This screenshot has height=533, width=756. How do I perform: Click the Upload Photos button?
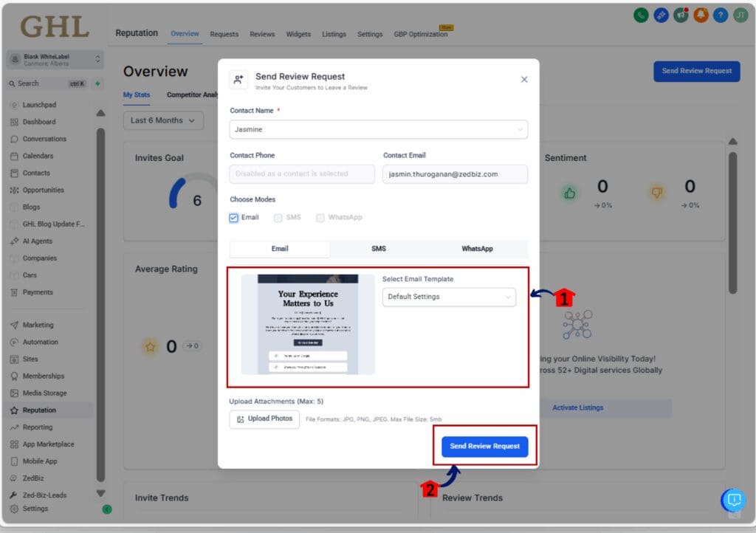click(264, 419)
